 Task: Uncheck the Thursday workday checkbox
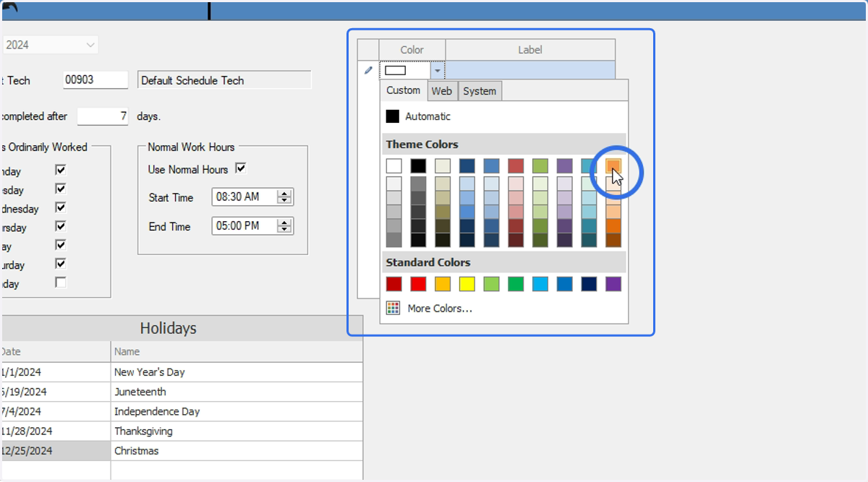point(61,226)
